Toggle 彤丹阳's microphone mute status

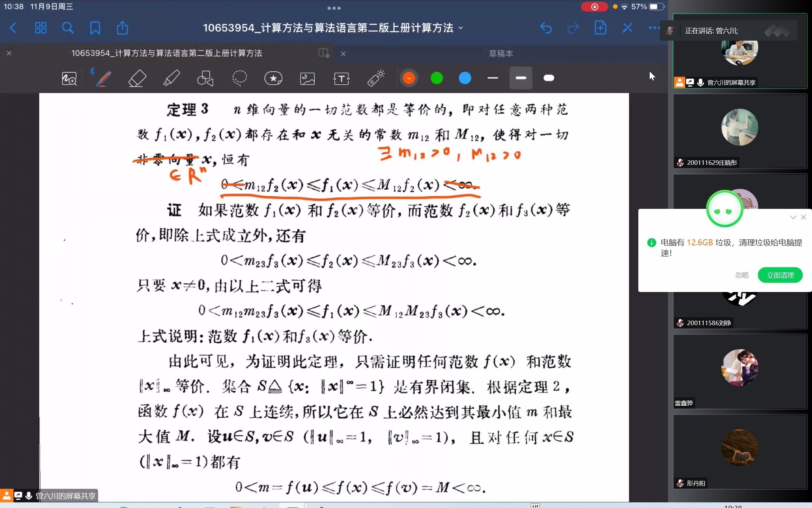pyautogui.click(x=680, y=483)
